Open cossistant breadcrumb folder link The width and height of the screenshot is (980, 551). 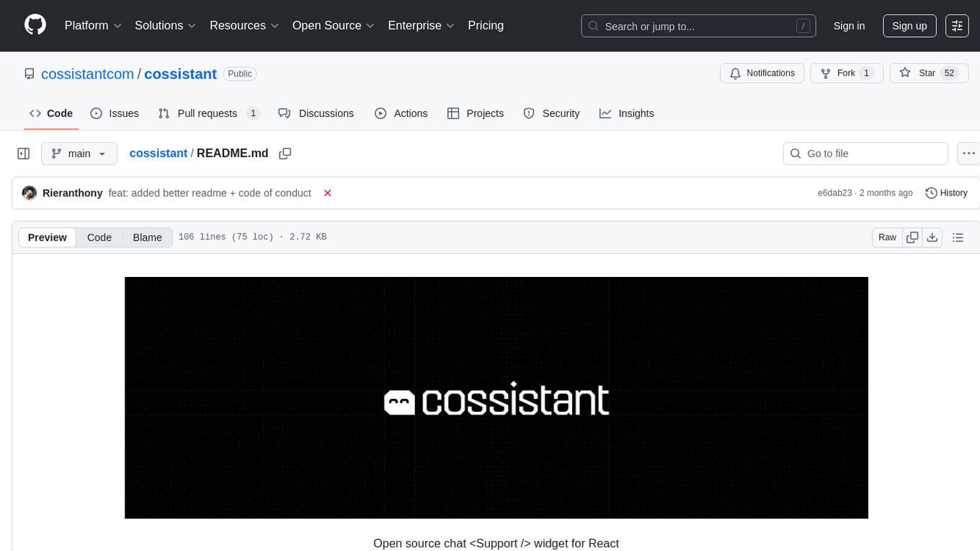click(x=159, y=153)
